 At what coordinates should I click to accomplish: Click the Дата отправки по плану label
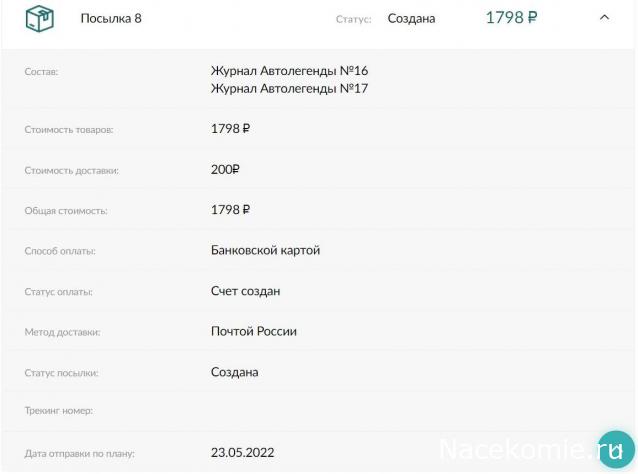click(x=79, y=453)
